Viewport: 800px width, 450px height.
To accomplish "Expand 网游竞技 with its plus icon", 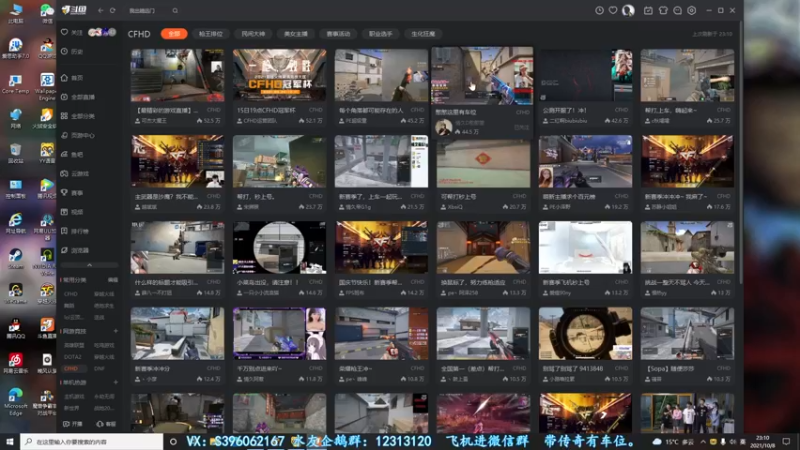I will click(116, 331).
